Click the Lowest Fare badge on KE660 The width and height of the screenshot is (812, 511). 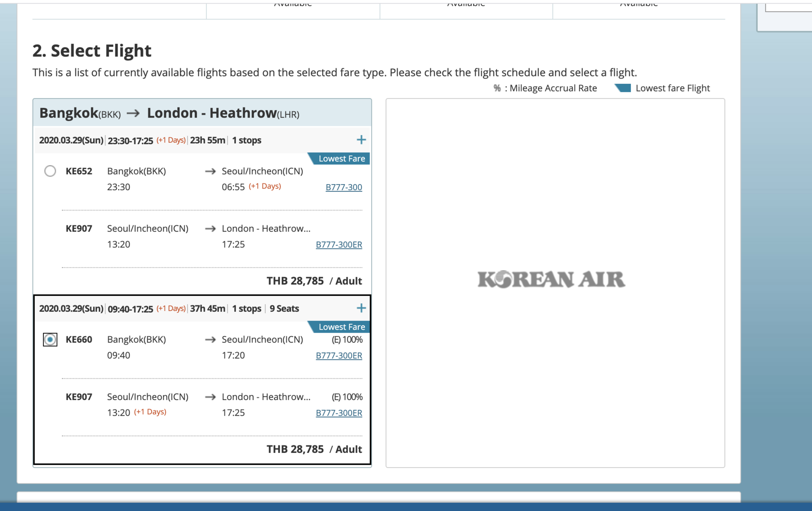pyautogui.click(x=339, y=327)
